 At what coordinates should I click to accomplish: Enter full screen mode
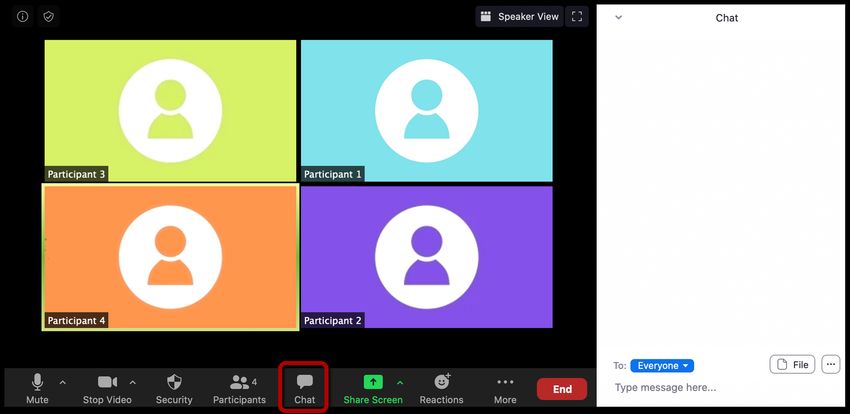[577, 16]
